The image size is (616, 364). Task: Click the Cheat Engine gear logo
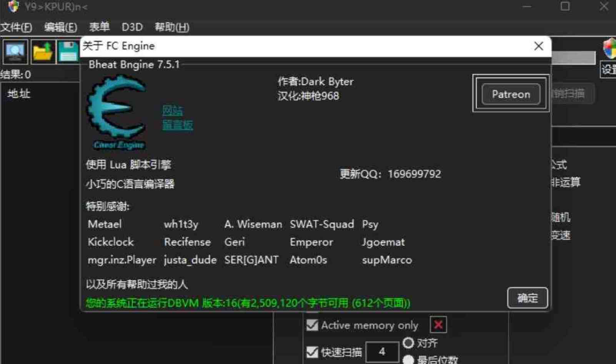[x=117, y=111]
